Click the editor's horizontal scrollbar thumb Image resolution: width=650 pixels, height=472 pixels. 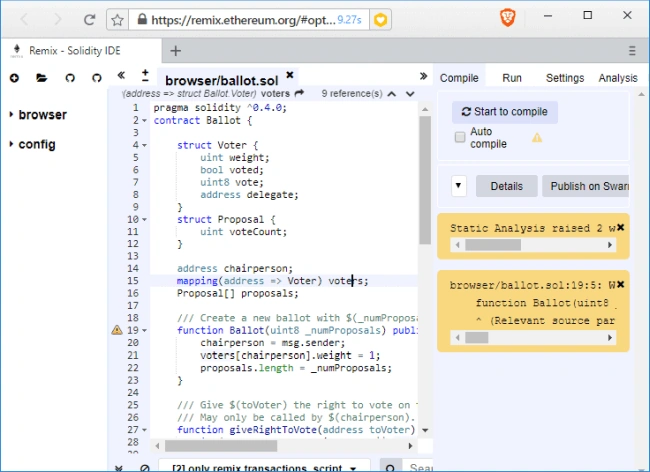pos(221,446)
